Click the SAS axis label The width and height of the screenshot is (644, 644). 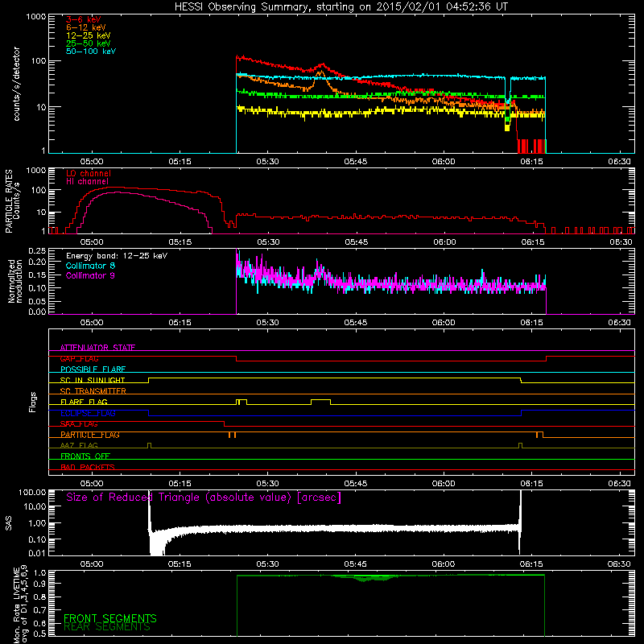pyautogui.click(x=9, y=523)
